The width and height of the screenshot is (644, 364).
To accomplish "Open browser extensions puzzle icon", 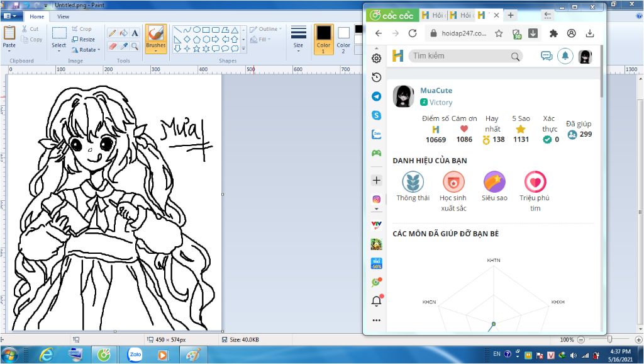I will pyautogui.click(x=553, y=33).
